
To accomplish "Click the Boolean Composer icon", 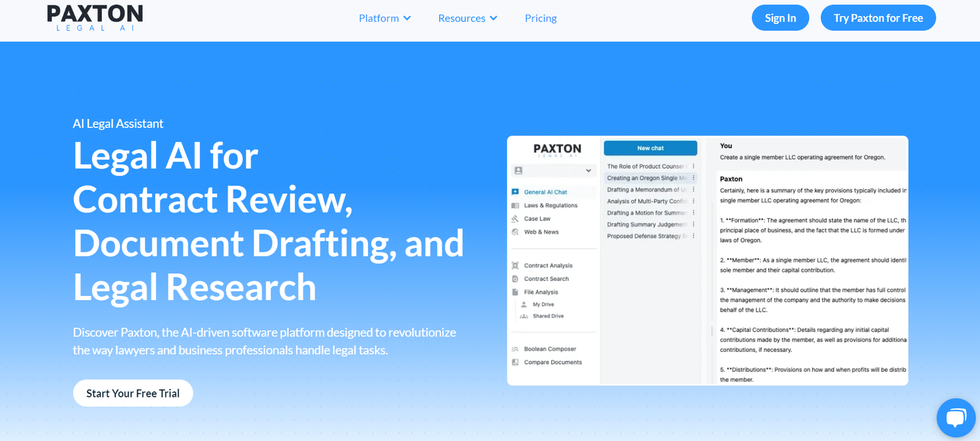I will tap(515, 349).
